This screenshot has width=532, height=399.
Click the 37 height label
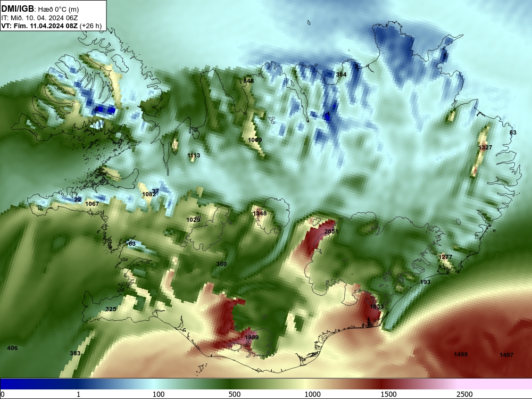pos(155,191)
